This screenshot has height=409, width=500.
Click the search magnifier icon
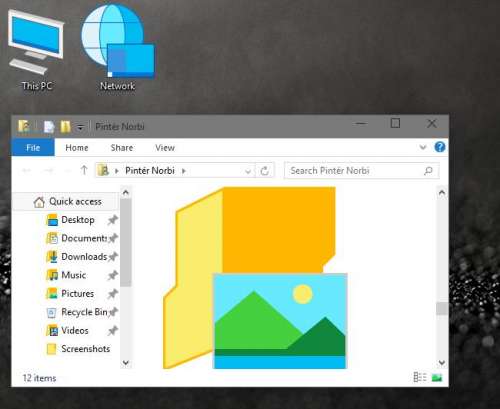pyautogui.click(x=428, y=171)
